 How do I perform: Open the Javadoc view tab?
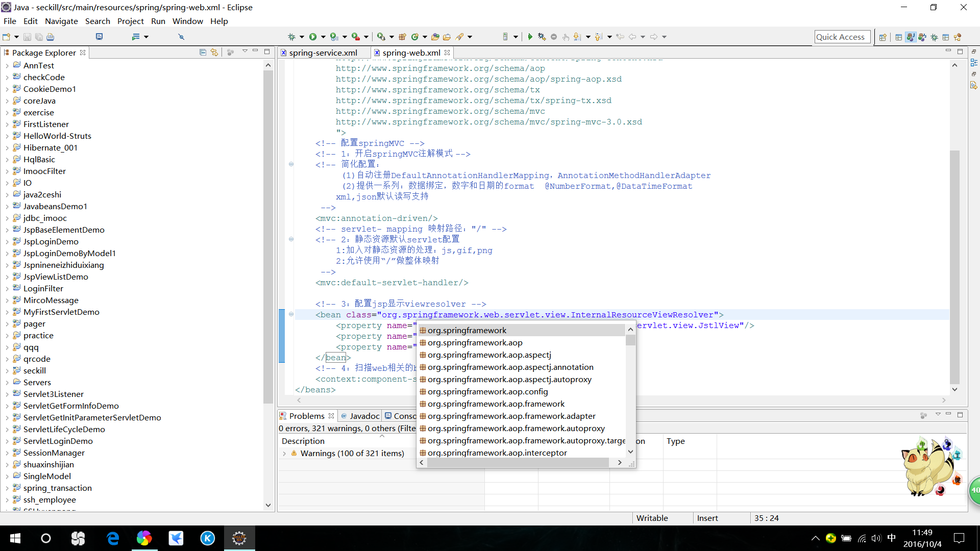click(364, 416)
